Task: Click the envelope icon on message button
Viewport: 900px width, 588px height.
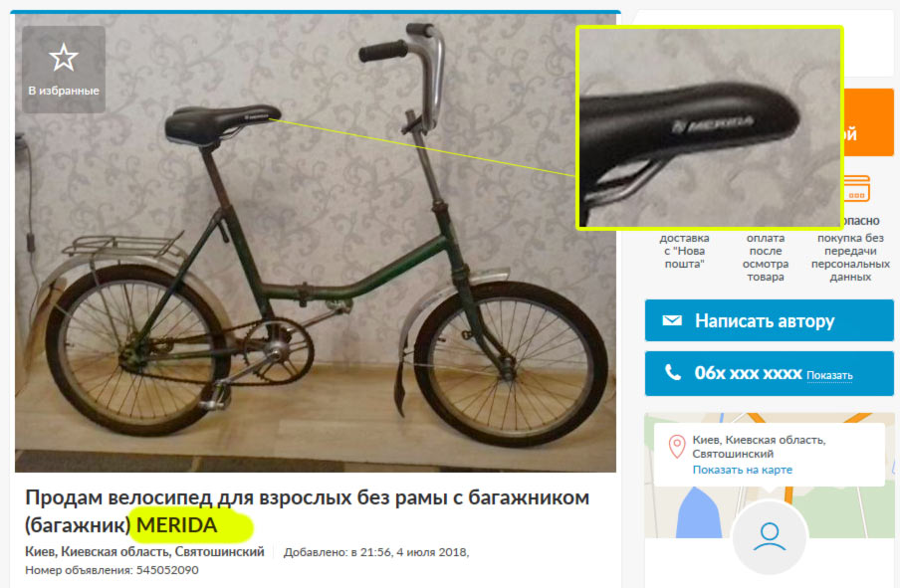Action: coord(672,320)
